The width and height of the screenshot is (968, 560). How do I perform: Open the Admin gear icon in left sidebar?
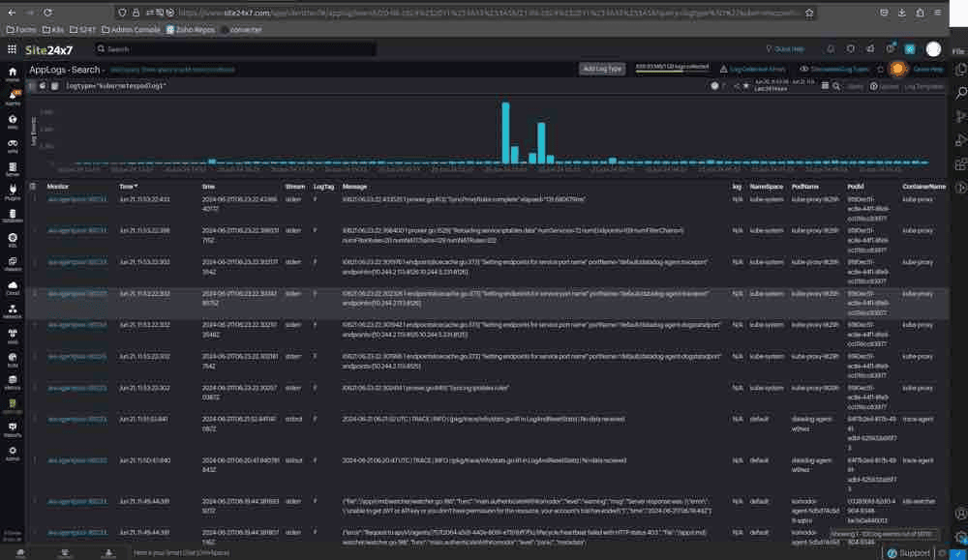point(13,452)
